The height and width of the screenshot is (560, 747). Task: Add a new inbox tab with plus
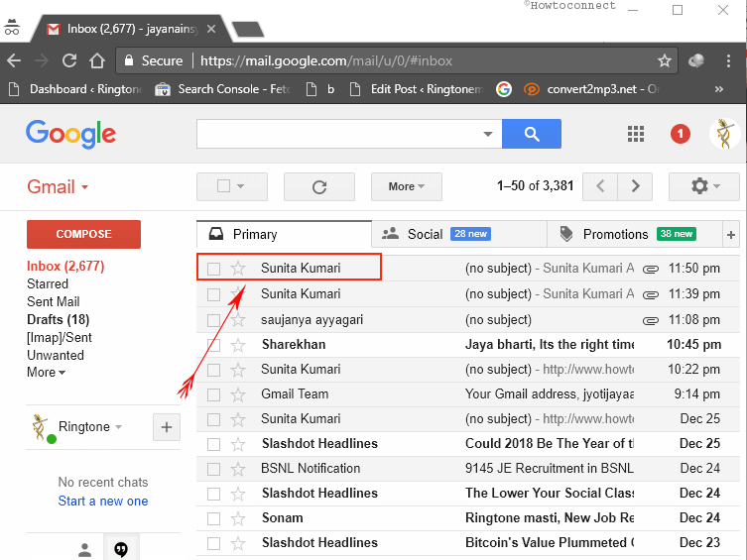[731, 234]
